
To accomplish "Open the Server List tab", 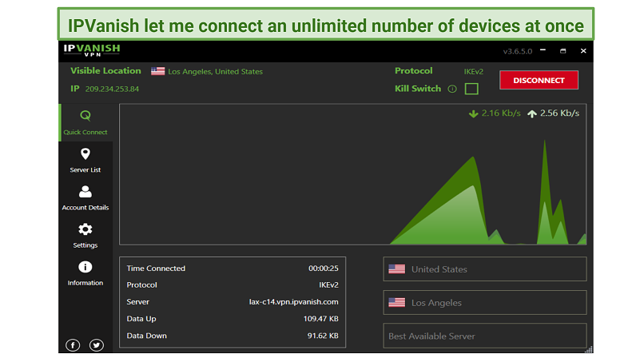I will tap(85, 161).
